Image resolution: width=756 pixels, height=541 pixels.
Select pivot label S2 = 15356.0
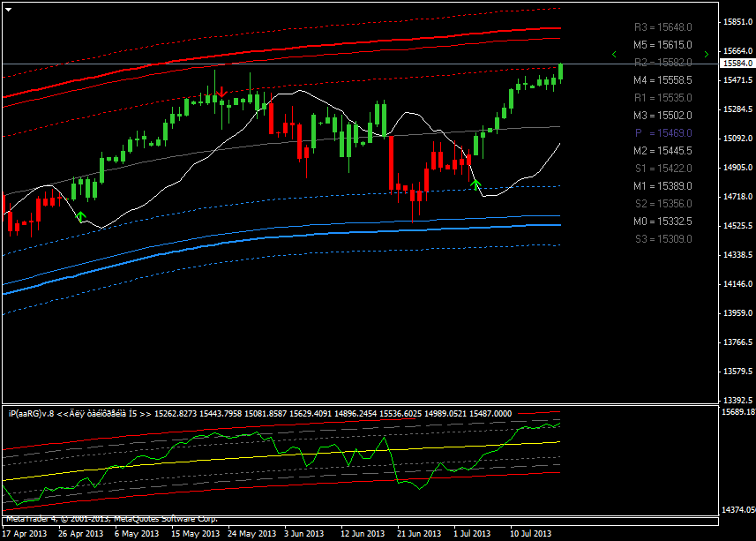point(663,204)
